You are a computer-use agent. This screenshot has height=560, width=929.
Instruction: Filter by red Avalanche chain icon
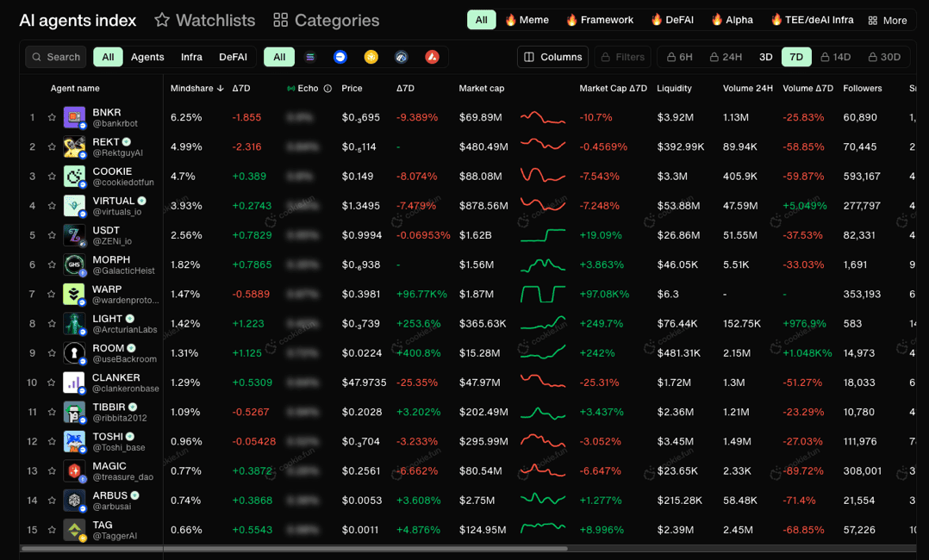(432, 57)
